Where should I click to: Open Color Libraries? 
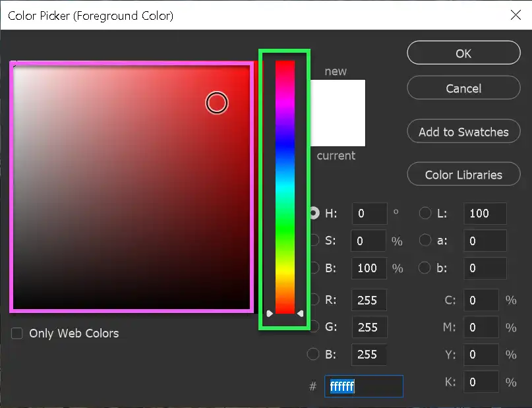[x=463, y=174]
